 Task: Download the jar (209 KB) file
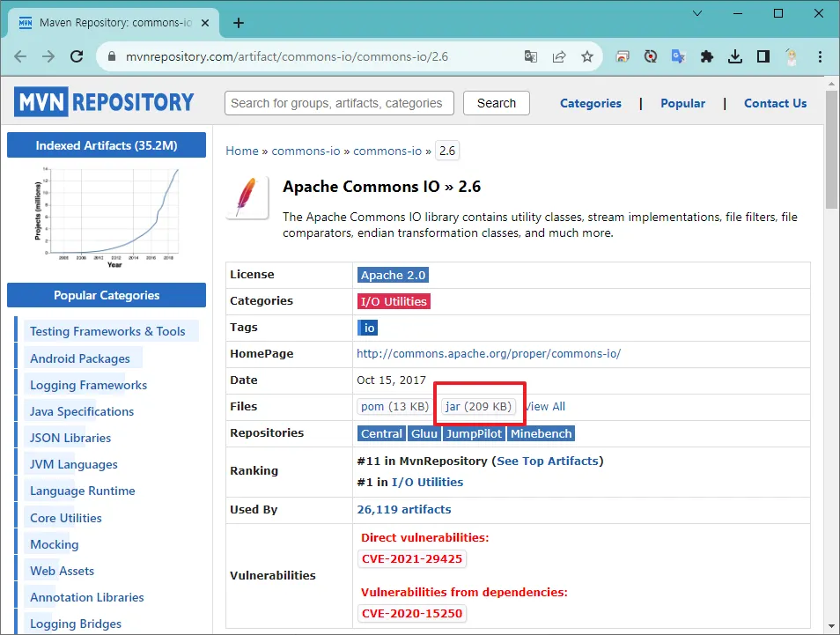pos(478,407)
